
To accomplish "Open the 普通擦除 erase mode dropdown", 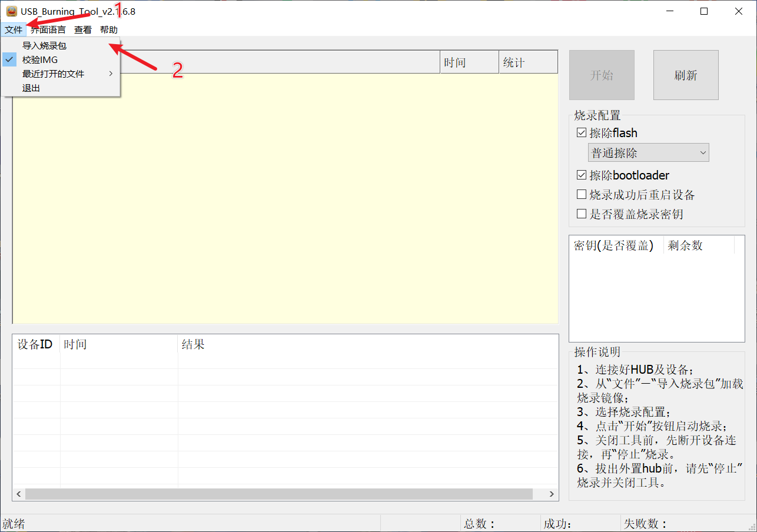I will coord(649,152).
